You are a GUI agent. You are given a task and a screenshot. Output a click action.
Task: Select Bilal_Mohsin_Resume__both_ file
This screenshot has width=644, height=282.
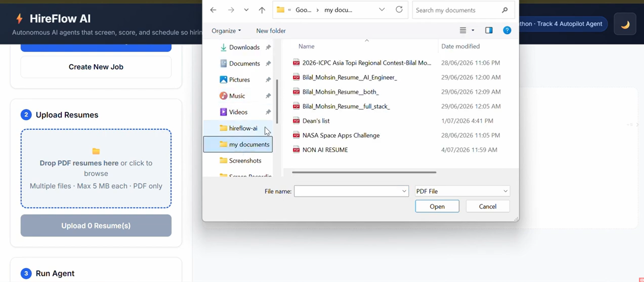(x=340, y=92)
